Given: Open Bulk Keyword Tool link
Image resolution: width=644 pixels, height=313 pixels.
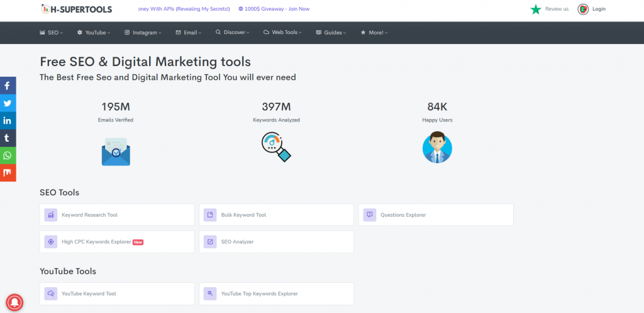Looking at the screenshot, I should click(x=277, y=215).
